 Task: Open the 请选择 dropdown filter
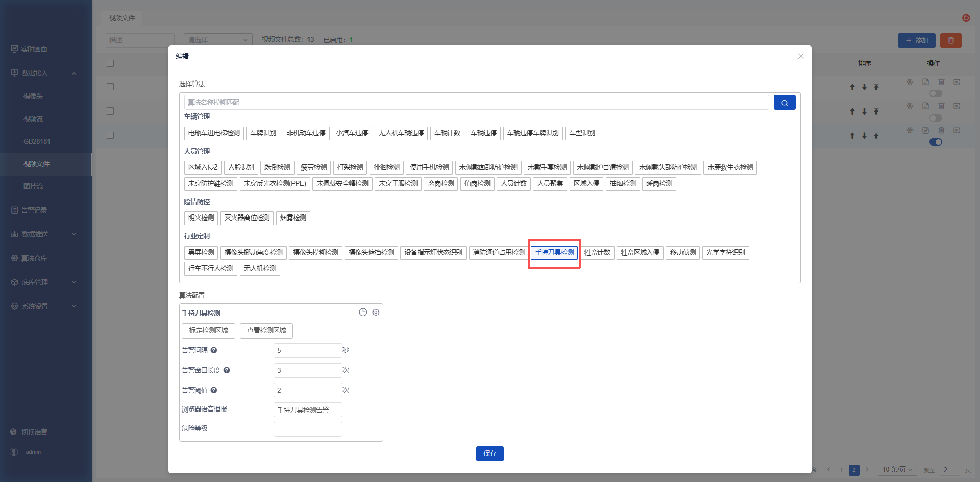218,40
